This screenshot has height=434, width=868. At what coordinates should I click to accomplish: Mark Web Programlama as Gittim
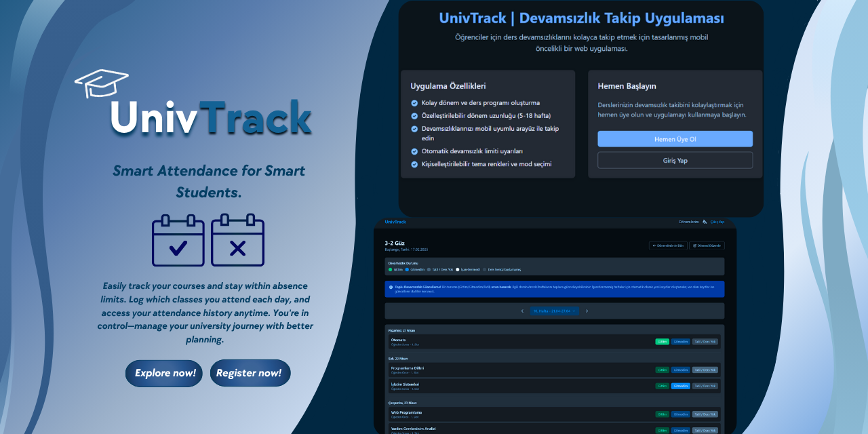coord(662,414)
